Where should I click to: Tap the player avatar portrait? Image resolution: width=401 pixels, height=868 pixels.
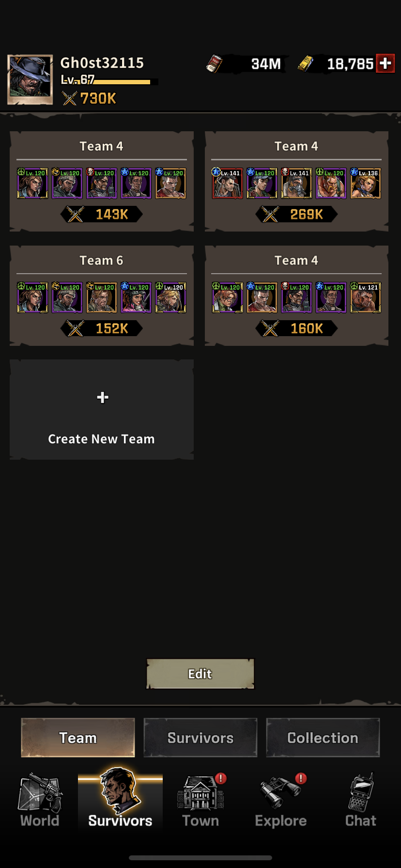pyautogui.click(x=30, y=79)
